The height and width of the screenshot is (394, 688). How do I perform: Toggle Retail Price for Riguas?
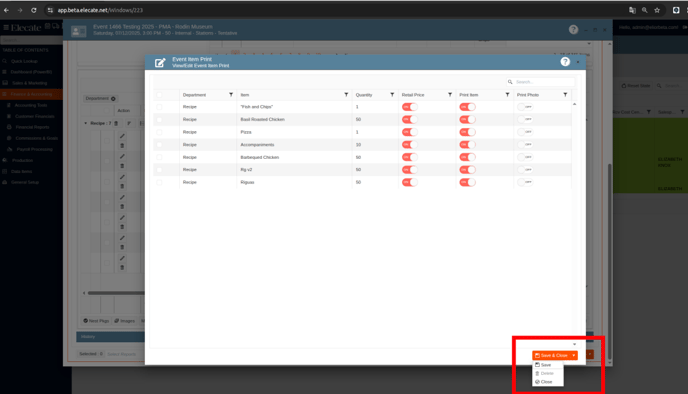coord(409,182)
